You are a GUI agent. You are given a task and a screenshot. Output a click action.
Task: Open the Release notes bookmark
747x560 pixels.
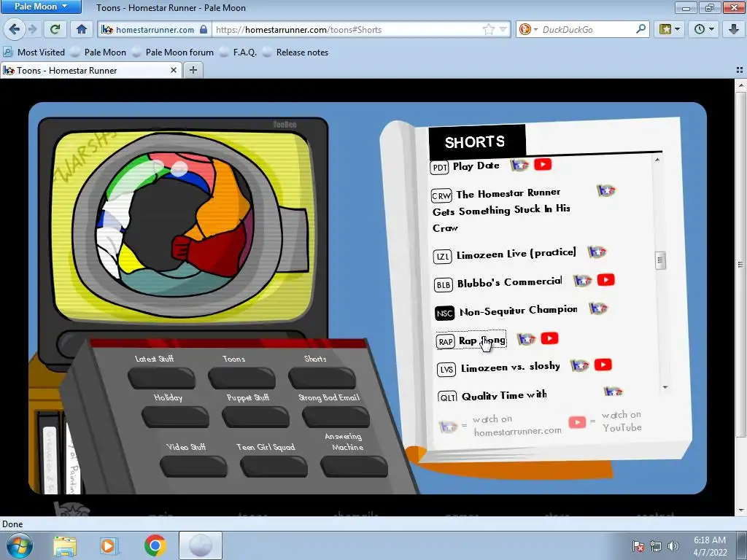coord(296,52)
